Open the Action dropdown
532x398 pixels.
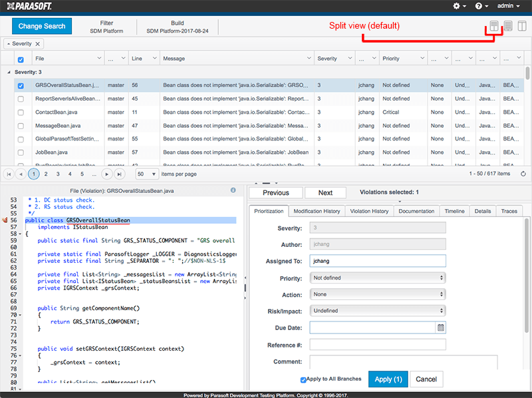point(378,294)
